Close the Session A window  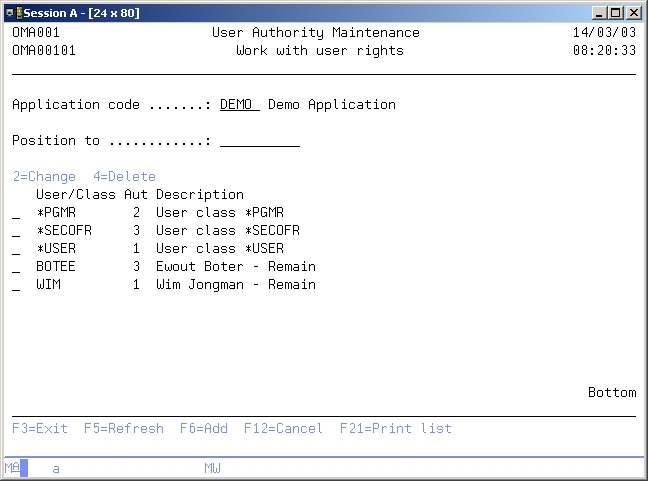[634, 12]
